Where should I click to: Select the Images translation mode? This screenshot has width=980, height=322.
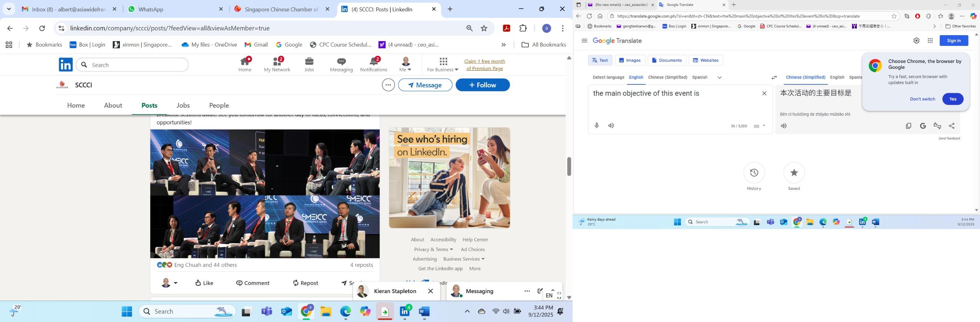click(x=629, y=60)
